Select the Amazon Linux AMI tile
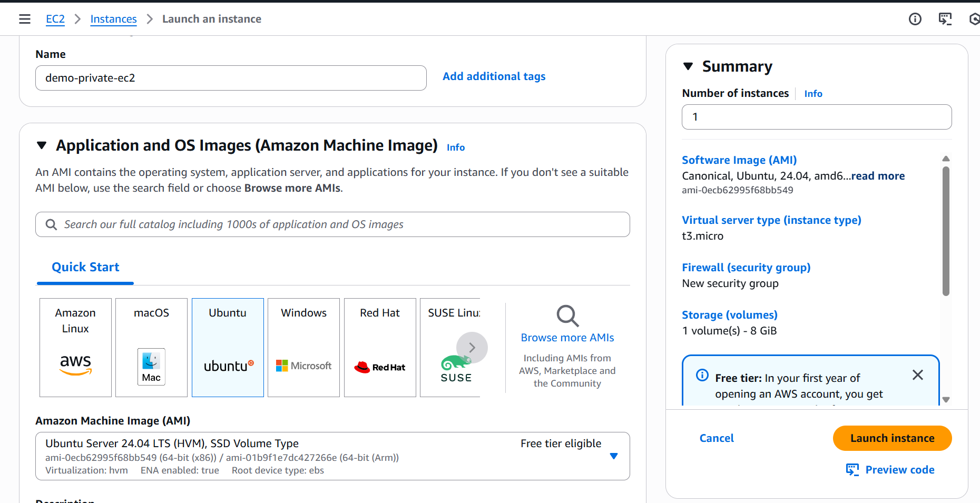This screenshot has width=980, height=503. 75,347
